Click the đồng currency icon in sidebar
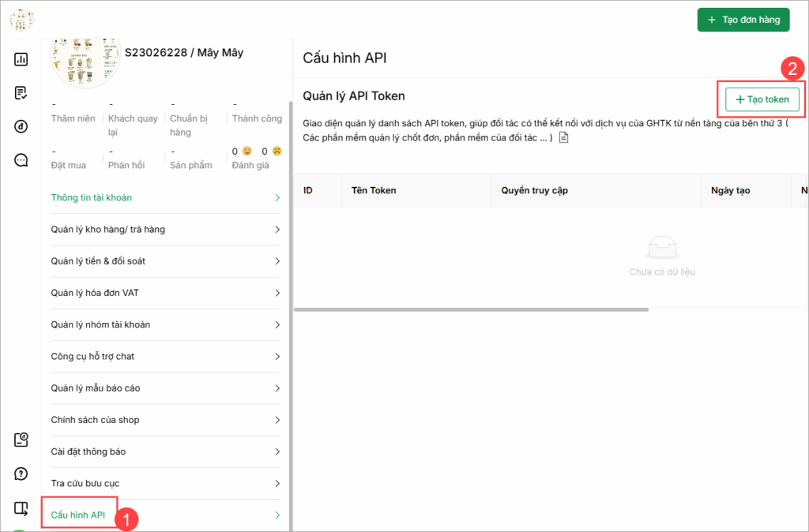 click(21, 126)
